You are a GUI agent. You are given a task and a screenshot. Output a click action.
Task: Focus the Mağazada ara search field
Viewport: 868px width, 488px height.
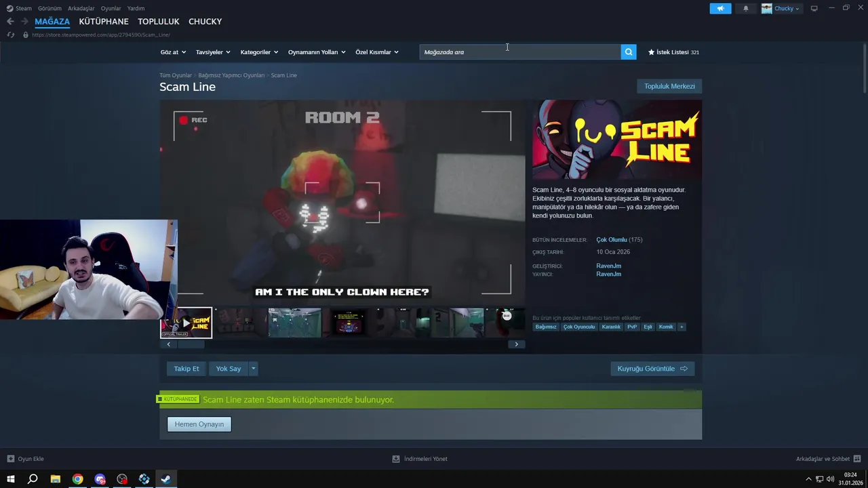point(520,52)
